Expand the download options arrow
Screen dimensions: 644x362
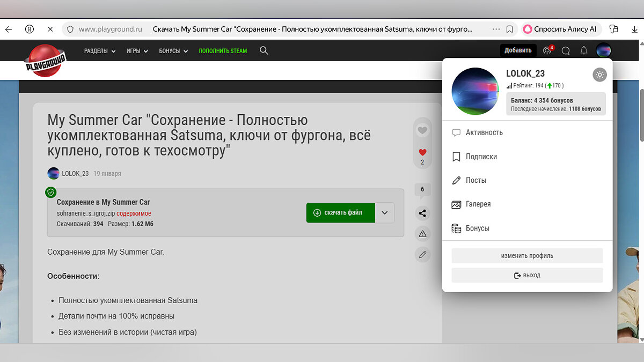(385, 212)
